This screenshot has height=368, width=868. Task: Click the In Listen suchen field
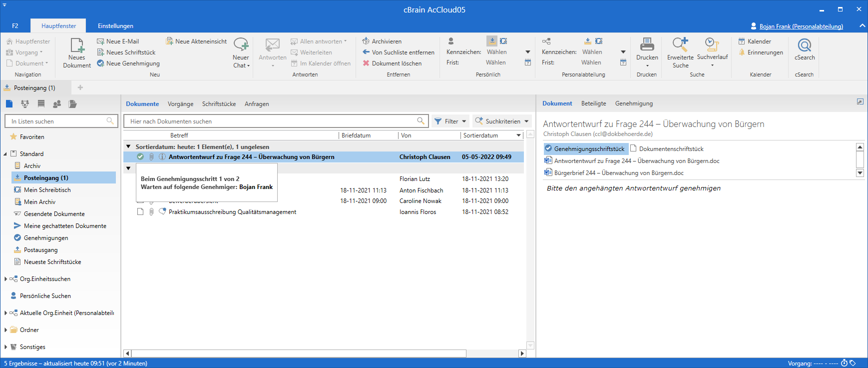pos(61,121)
